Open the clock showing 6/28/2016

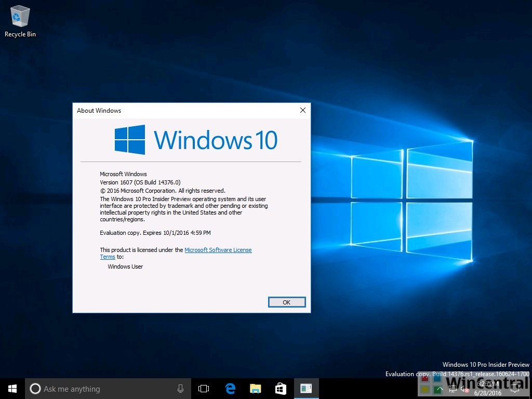pos(487,389)
